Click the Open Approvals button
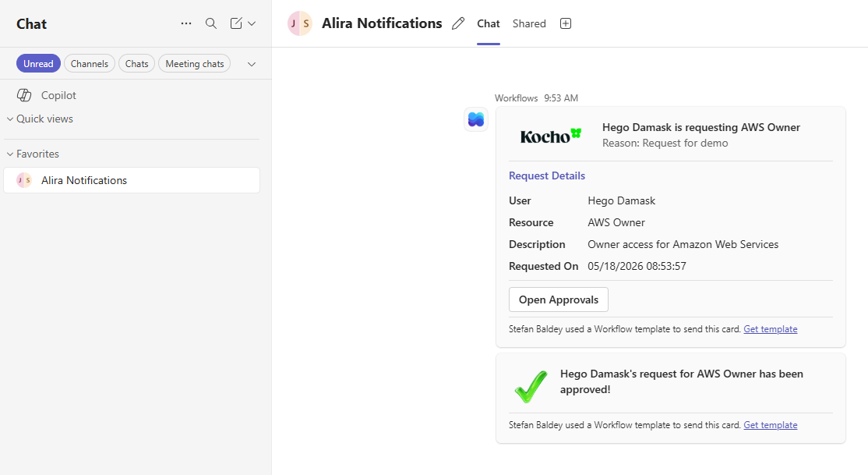Screen dimensions: 868x475 (x=559, y=300)
